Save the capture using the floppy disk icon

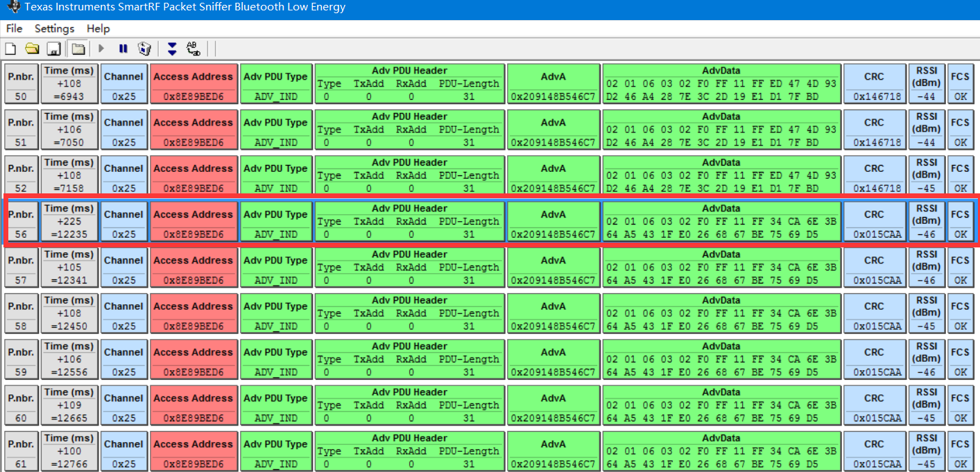coord(53,49)
